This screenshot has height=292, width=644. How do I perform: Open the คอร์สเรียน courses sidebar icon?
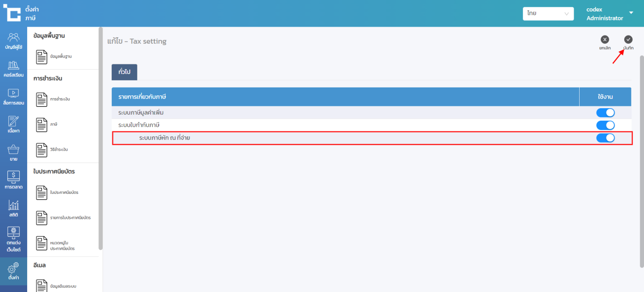pyautogui.click(x=13, y=69)
